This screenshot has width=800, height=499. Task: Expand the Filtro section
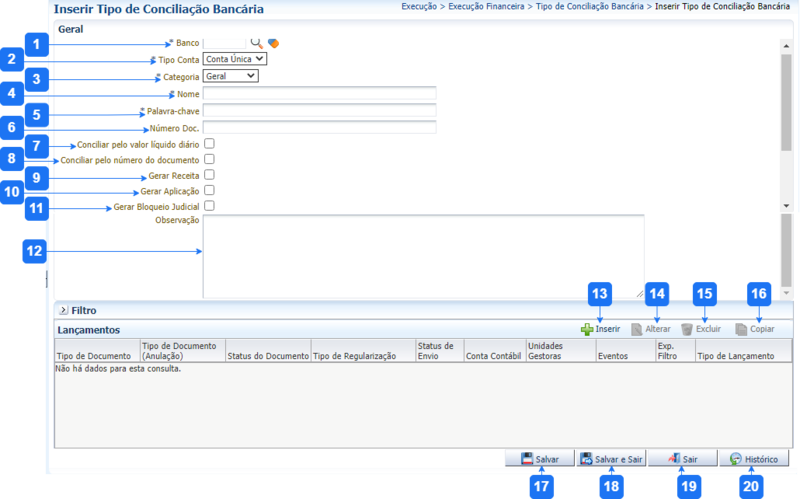[63, 311]
